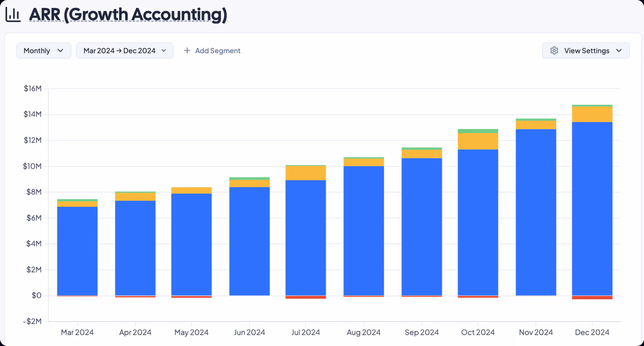Click the gear icon in View Settings
The height and width of the screenshot is (346, 644).
point(554,51)
